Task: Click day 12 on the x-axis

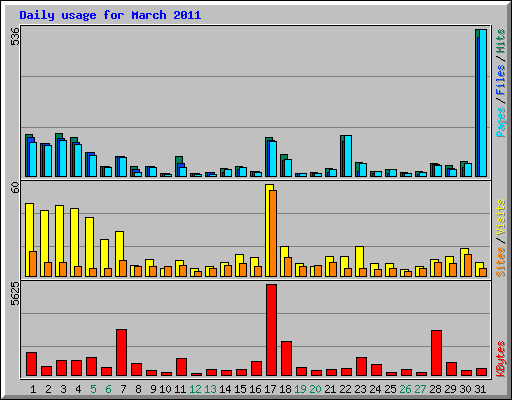Action: coord(195,389)
